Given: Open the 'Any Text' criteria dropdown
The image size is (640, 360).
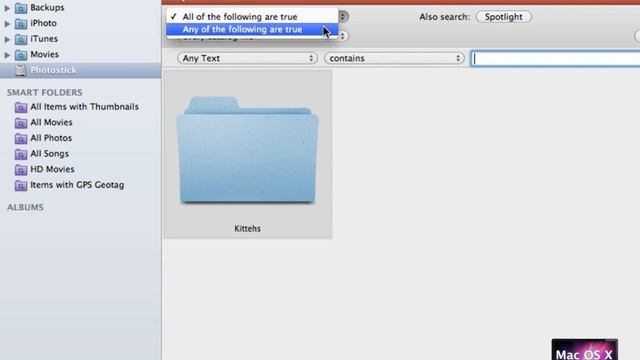Looking at the screenshot, I should pos(247,58).
